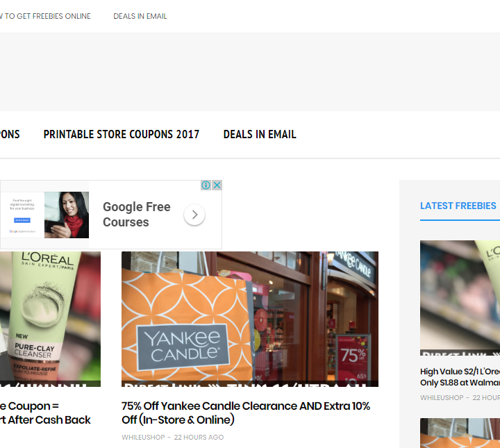Click WHILEUSHOP author in sidebar
This screenshot has height=448, width=500.
tap(442, 398)
